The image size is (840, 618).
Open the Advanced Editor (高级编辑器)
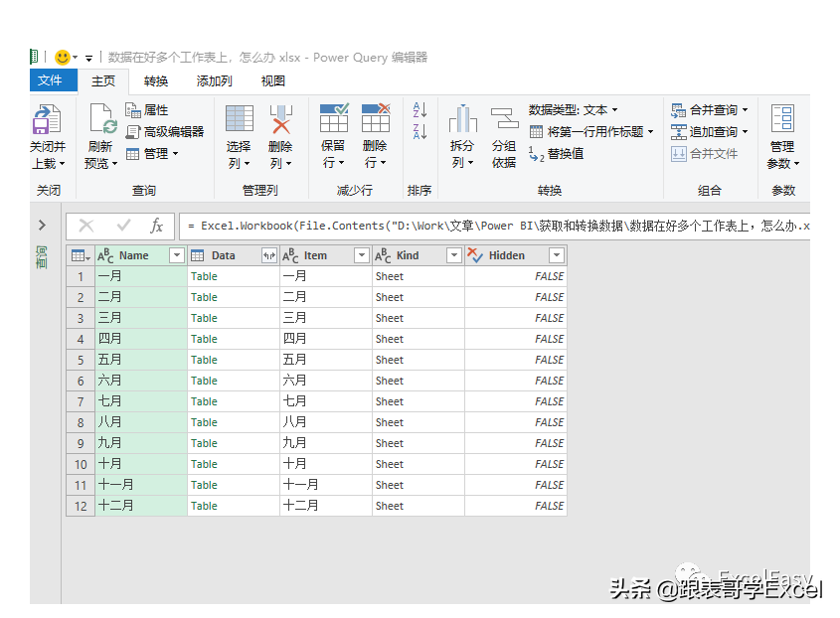(x=165, y=132)
